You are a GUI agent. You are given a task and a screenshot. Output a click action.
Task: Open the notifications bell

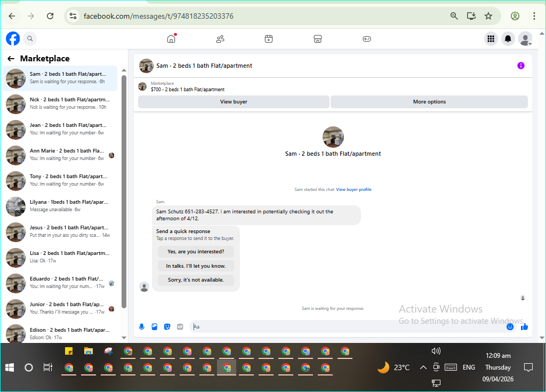pyautogui.click(x=508, y=39)
